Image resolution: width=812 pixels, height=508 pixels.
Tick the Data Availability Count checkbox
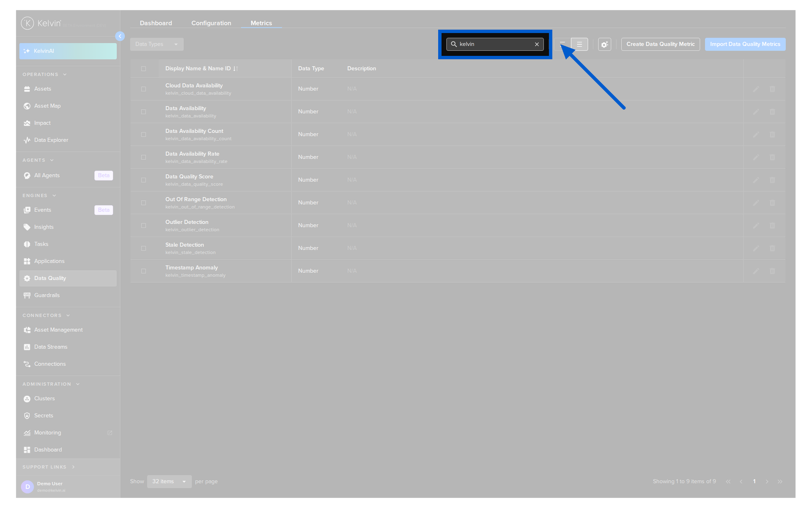143,135
